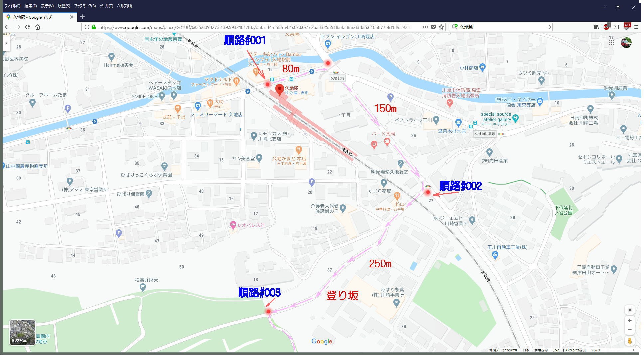Open the Adblock extension icon
Image resolution: width=644 pixels, height=355 pixels.
(607, 27)
